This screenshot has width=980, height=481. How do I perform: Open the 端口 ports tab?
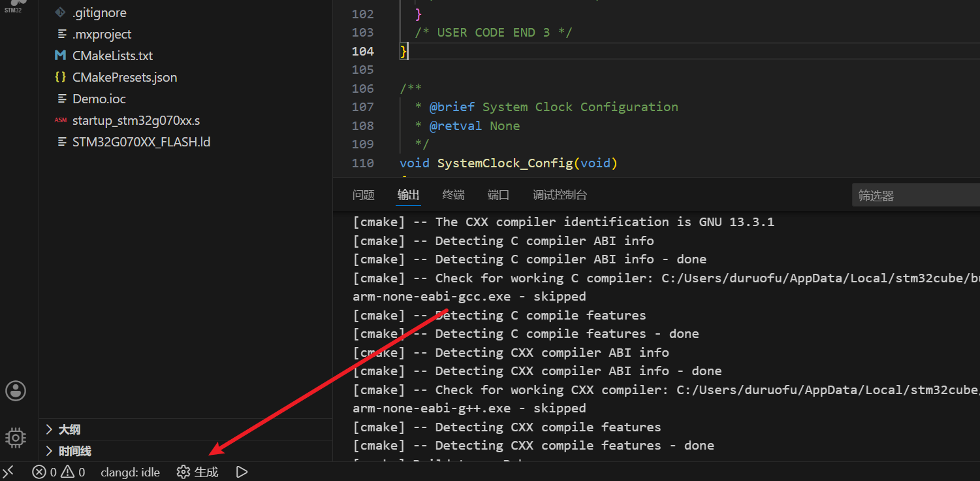coord(498,195)
